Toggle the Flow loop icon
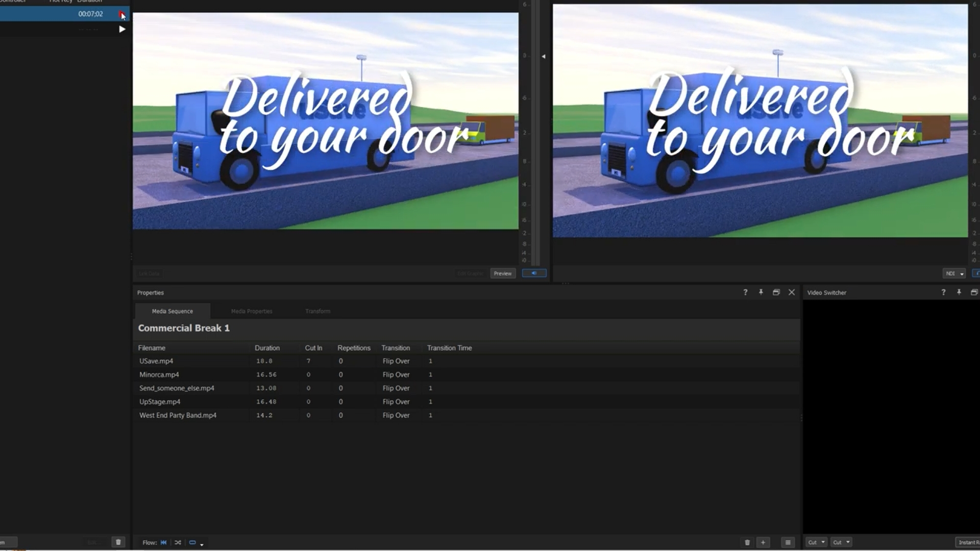The height and width of the screenshot is (551, 980). pos(192,542)
